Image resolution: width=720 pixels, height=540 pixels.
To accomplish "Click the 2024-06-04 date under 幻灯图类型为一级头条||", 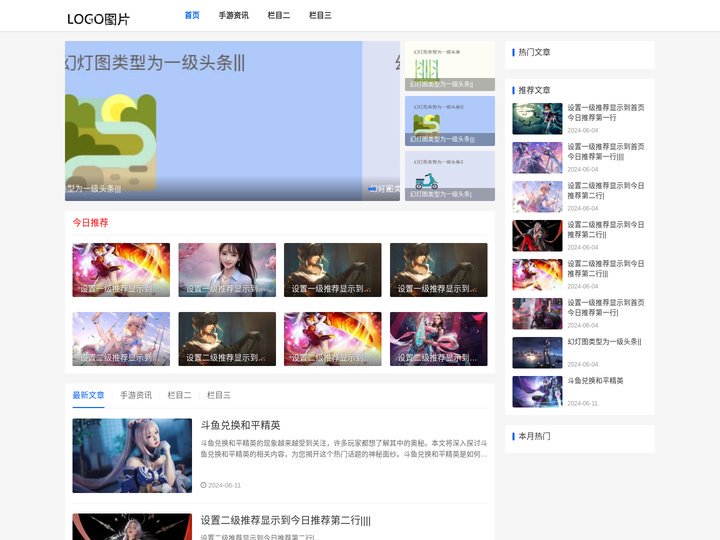I will 583,365.
